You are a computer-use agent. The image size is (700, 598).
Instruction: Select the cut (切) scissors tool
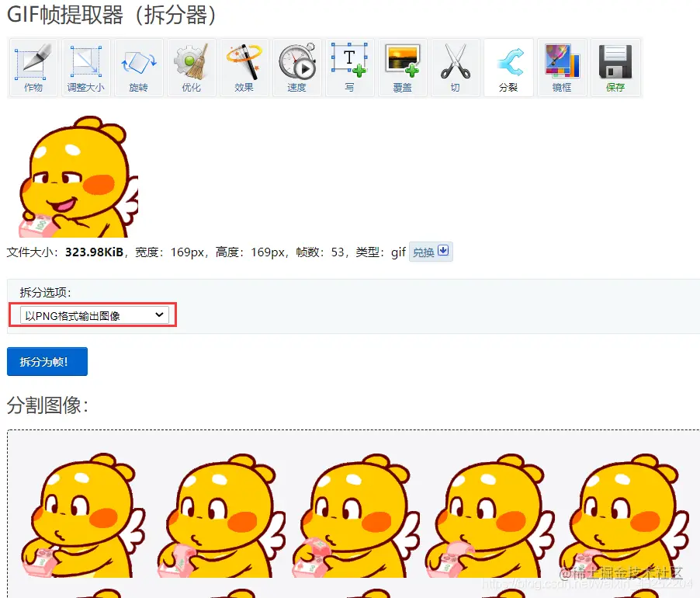455,68
